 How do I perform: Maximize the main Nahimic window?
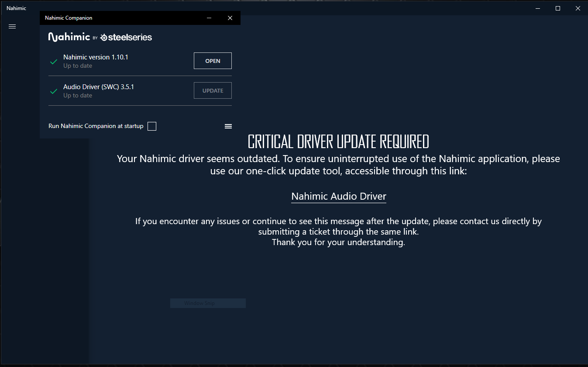pos(557,8)
